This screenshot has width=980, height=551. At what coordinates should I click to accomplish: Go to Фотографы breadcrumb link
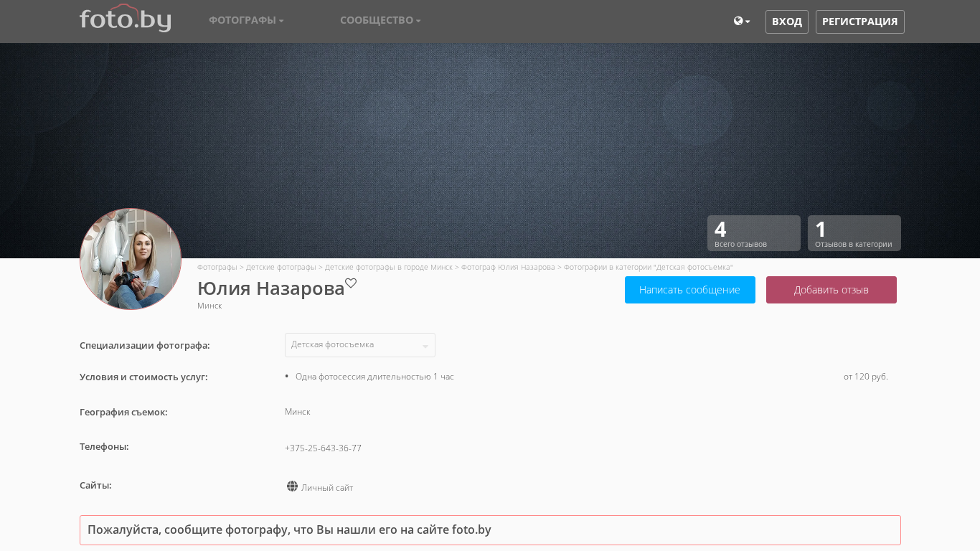point(217,267)
